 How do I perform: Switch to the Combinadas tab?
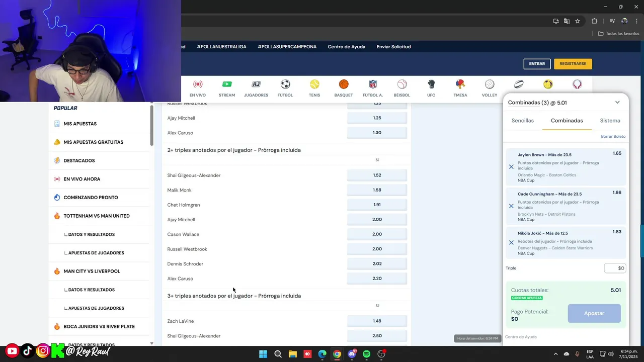pos(567,121)
